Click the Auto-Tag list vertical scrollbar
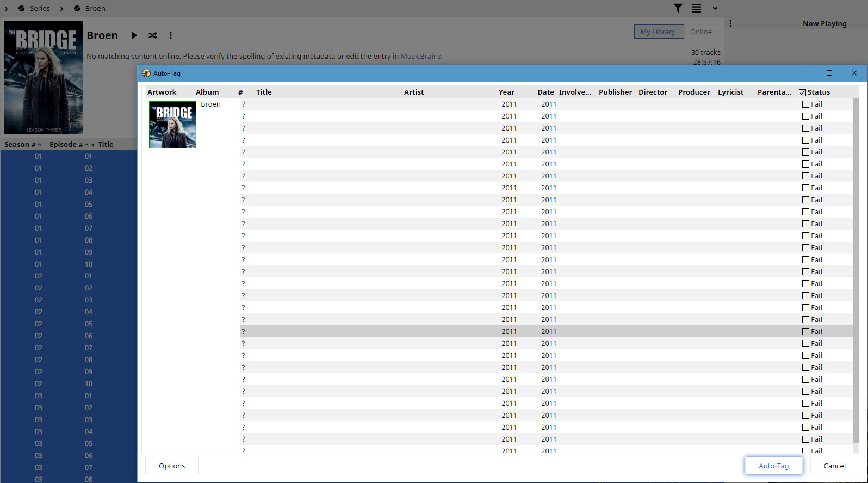Viewport: 868px width, 483px height. (x=856, y=272)
